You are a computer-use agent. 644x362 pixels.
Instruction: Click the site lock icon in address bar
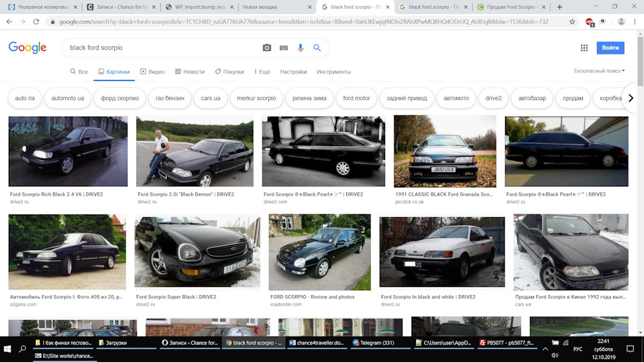(x=52, y=21)
